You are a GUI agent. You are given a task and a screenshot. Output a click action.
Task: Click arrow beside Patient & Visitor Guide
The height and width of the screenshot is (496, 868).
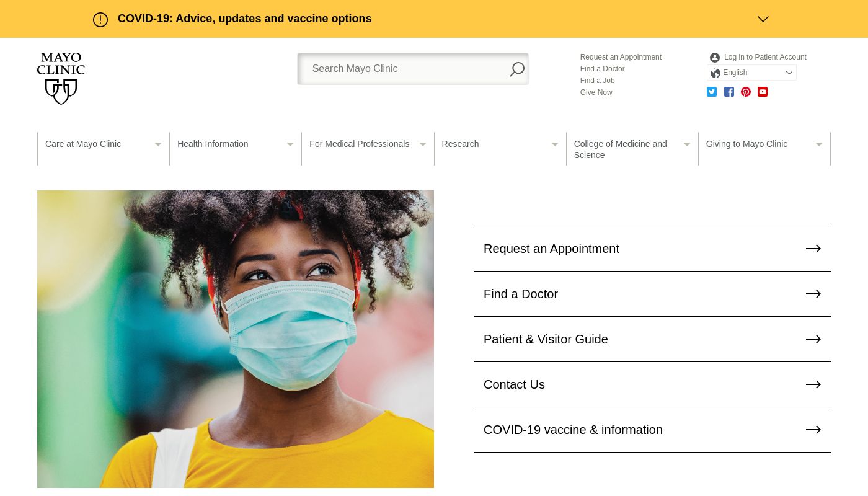(x=813, y=339)
